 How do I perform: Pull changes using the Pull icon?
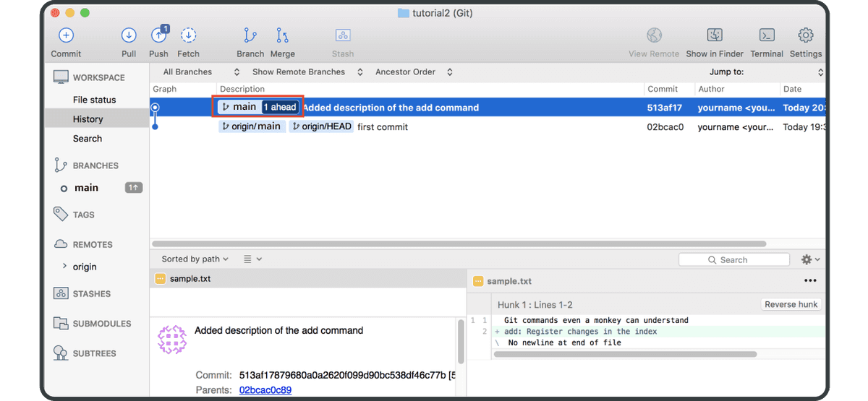tap(129, 35)
